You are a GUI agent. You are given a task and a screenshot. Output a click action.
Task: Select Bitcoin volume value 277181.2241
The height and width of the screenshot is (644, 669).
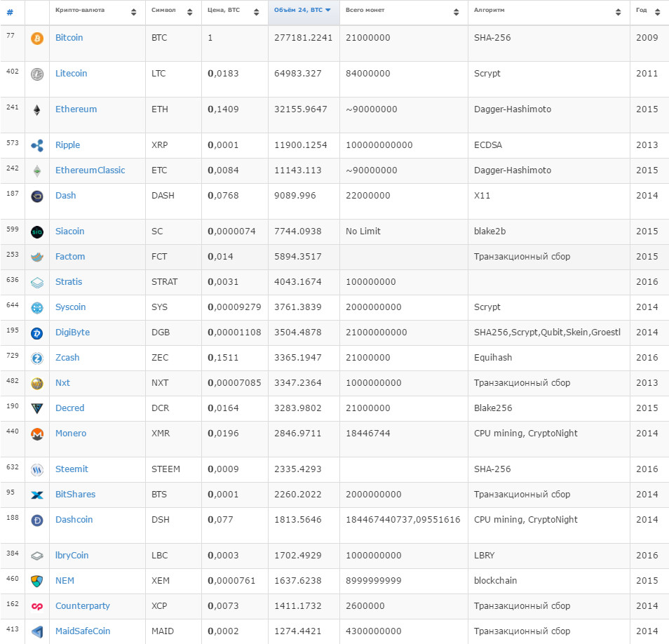304,38
